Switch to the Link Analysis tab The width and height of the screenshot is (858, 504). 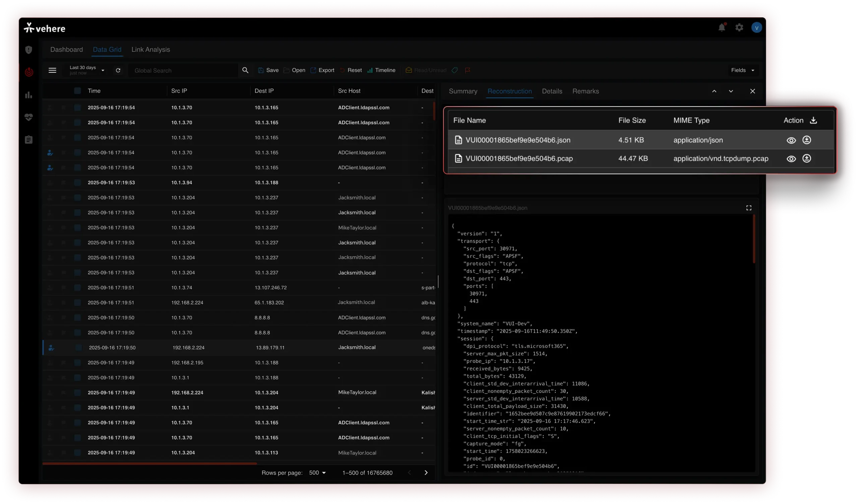pyautogui.click(x=150, y=50)
